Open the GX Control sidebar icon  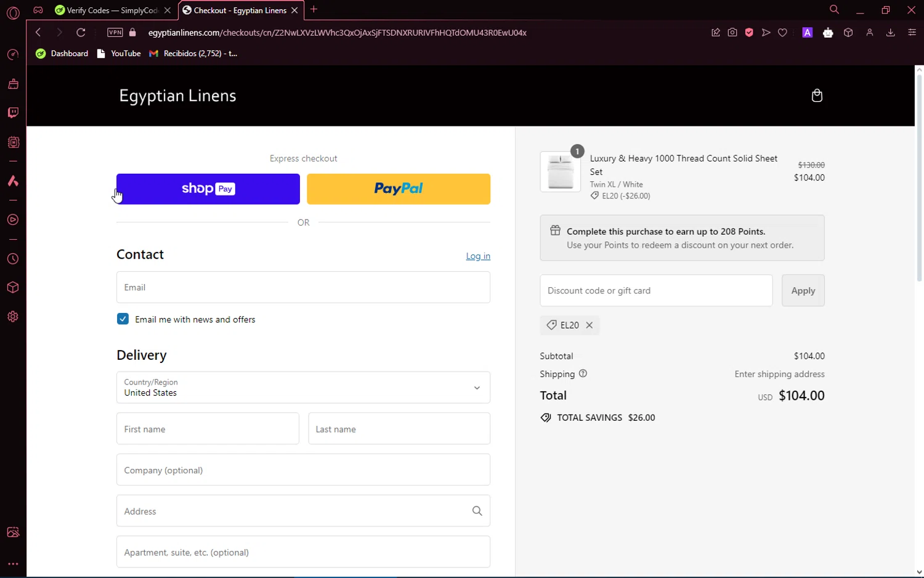click(13, 55)
